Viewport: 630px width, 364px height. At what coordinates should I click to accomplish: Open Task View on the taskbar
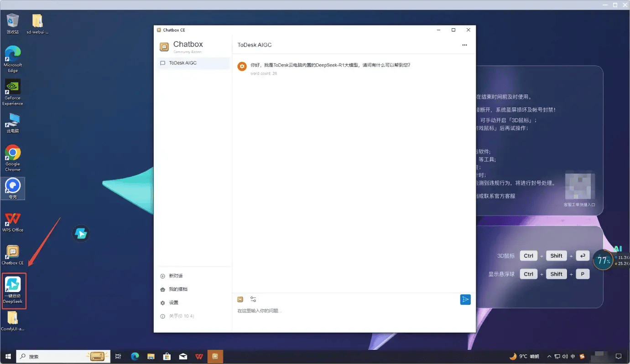coord(118,356)
